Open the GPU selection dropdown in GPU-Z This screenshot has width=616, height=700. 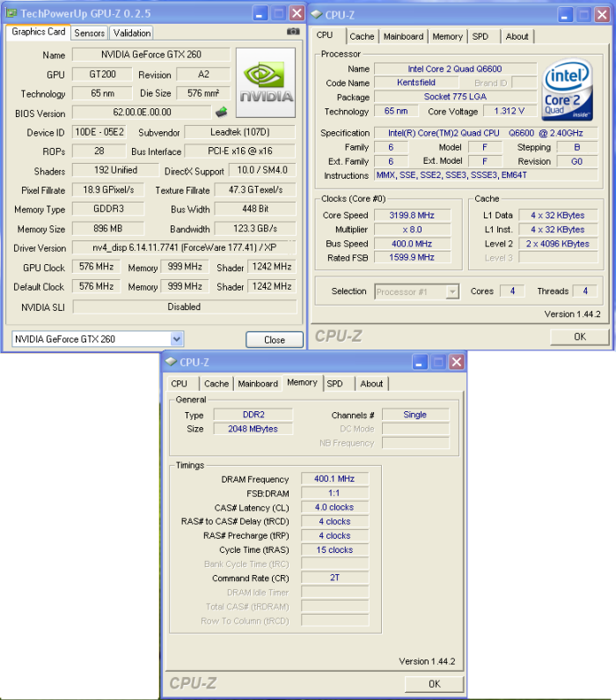(177, 339)
